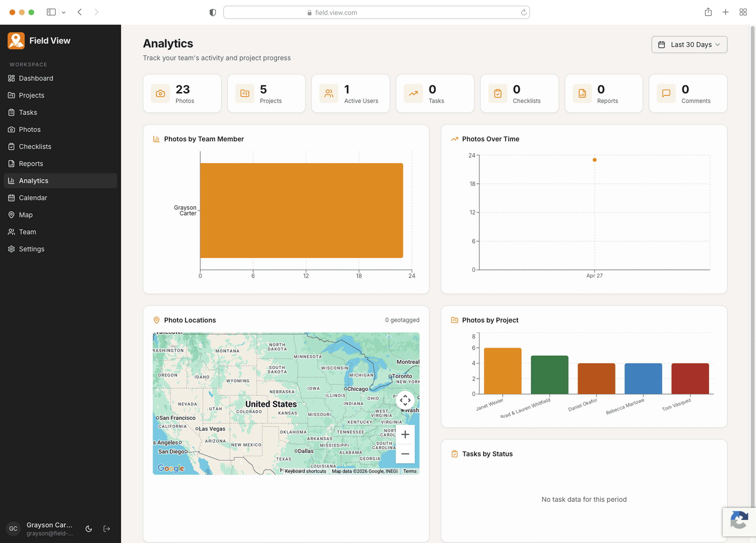Screen dimensions: 756x543
Task: Click the reCAPTCHA badge
Action: (739, 521)
